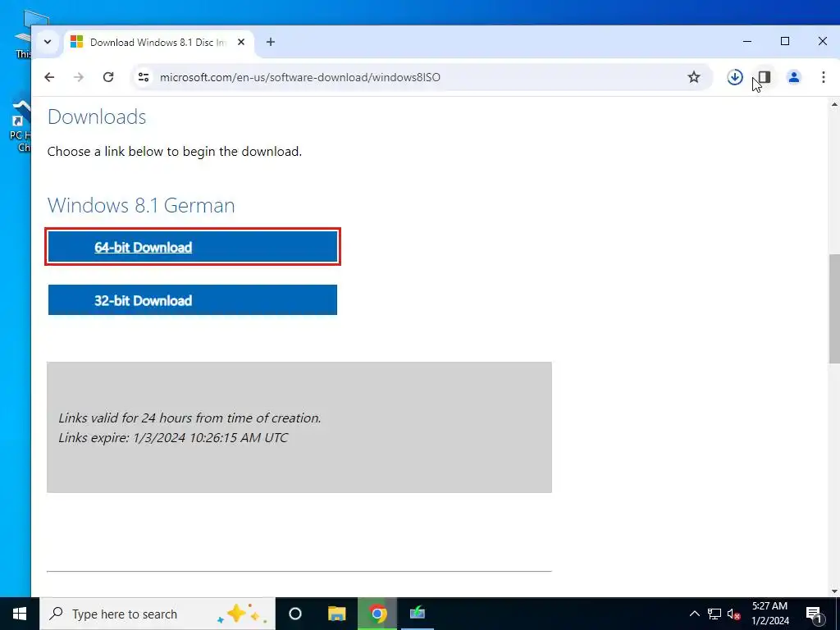
Task: Open a new browser tab
Action: (x=271, y=42)
